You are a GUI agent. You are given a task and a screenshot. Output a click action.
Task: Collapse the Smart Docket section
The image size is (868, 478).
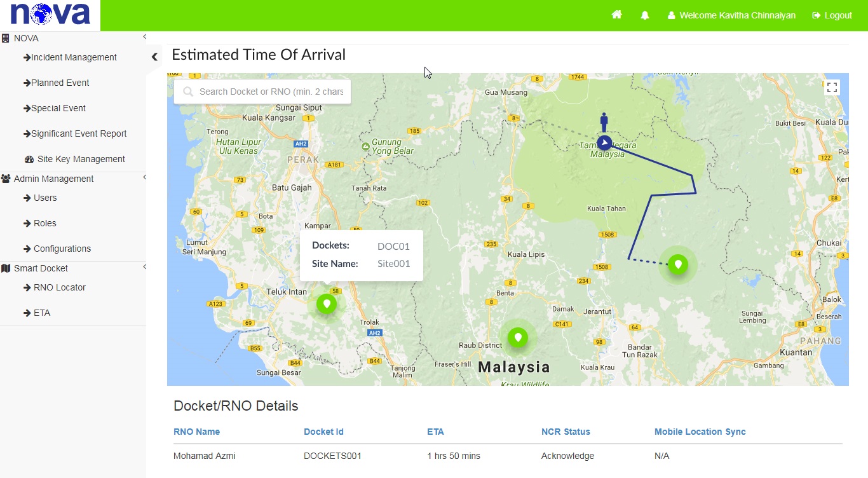144,267
